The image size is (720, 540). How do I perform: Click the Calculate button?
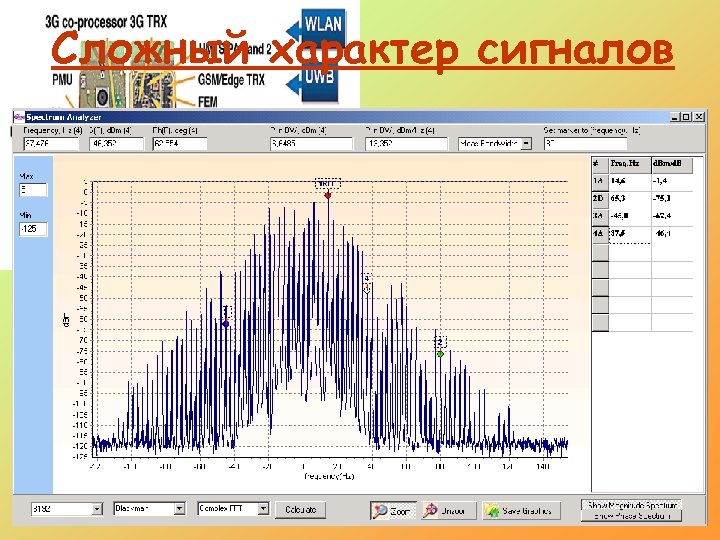click(301, 510)
